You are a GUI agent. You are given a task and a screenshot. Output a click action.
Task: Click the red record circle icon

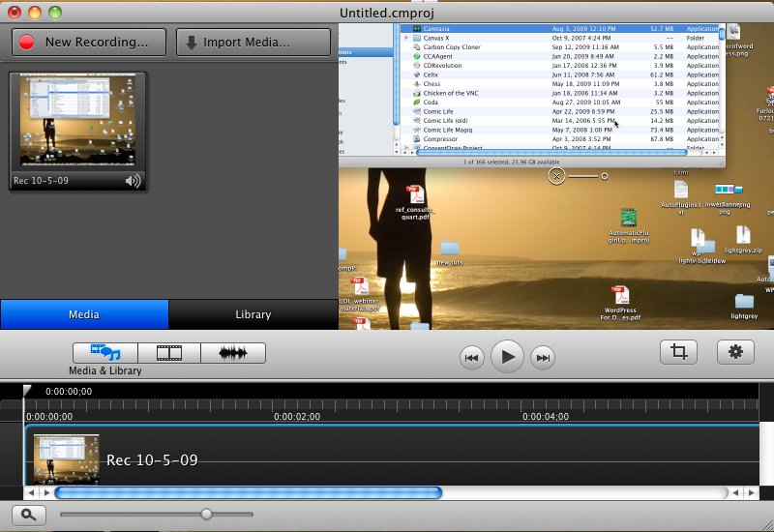[27, 43]
